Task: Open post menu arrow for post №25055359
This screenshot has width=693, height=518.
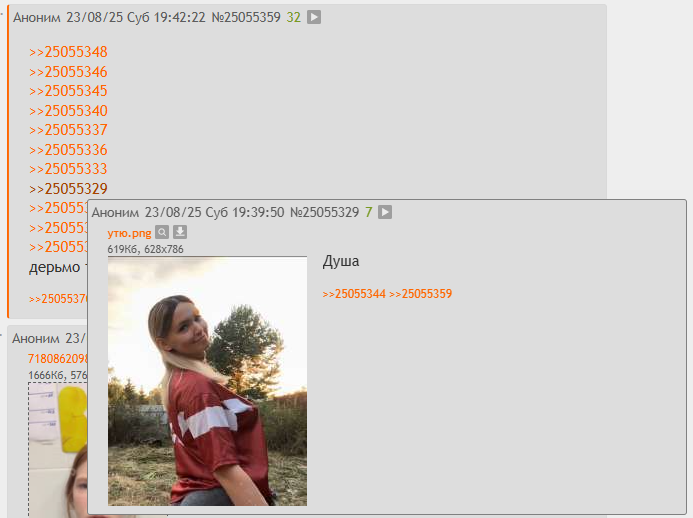Action: click(314, 17)
